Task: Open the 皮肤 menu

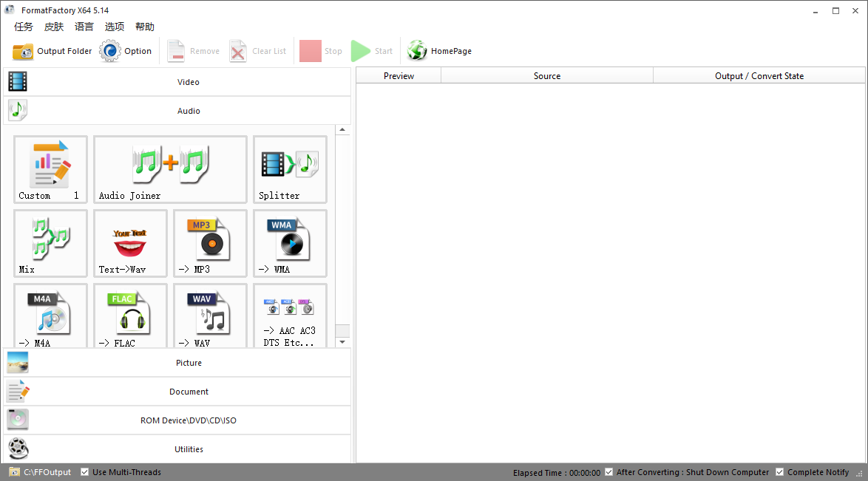Action: coord(54,27)
